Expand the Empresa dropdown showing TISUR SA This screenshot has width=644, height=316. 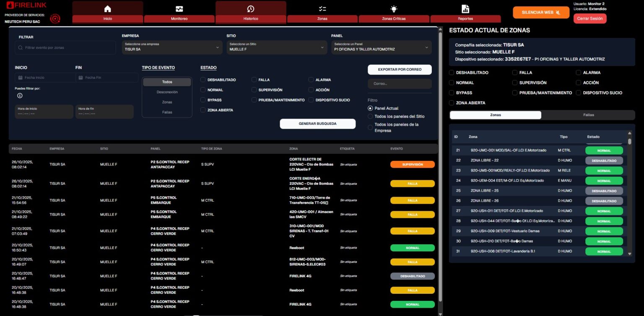click(172, 47)
